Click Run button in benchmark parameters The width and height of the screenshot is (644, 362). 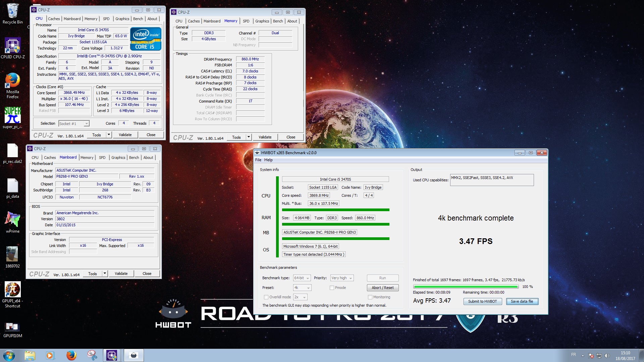383,278
